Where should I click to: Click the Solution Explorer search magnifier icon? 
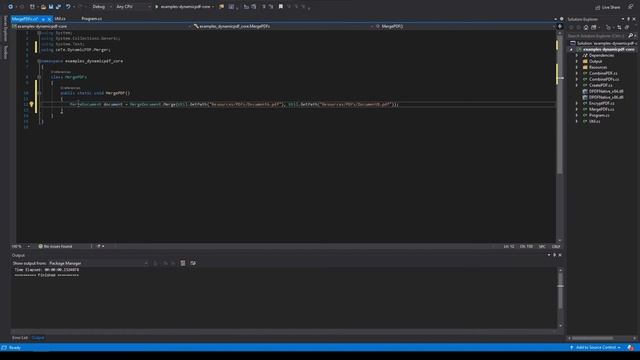click(630, 36)
